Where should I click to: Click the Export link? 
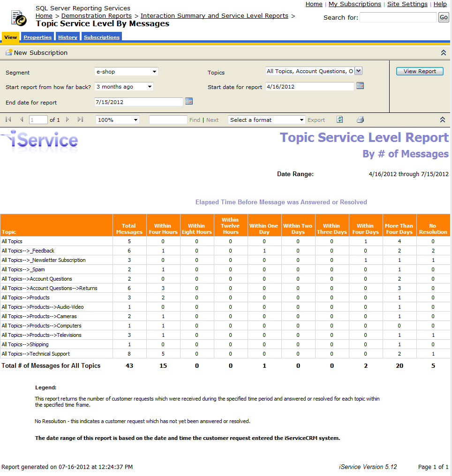(316, 120)
